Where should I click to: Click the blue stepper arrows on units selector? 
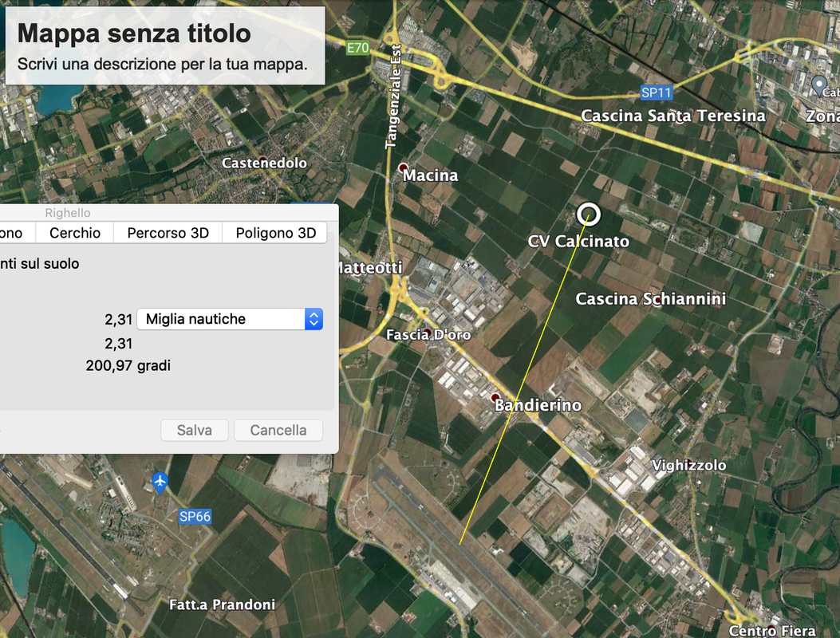point(314,319)
